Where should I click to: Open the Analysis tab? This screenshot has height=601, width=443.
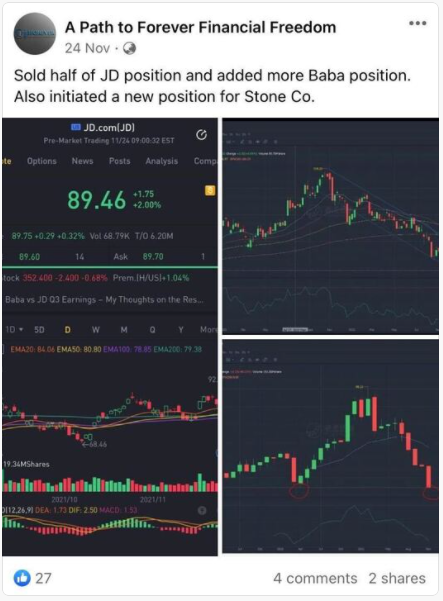click(x=161, y=161)
